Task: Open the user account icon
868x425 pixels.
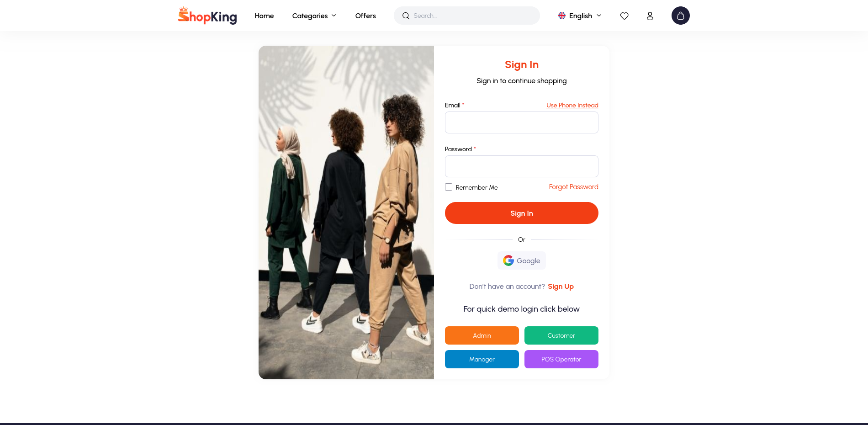Action: tap(650, 16)
